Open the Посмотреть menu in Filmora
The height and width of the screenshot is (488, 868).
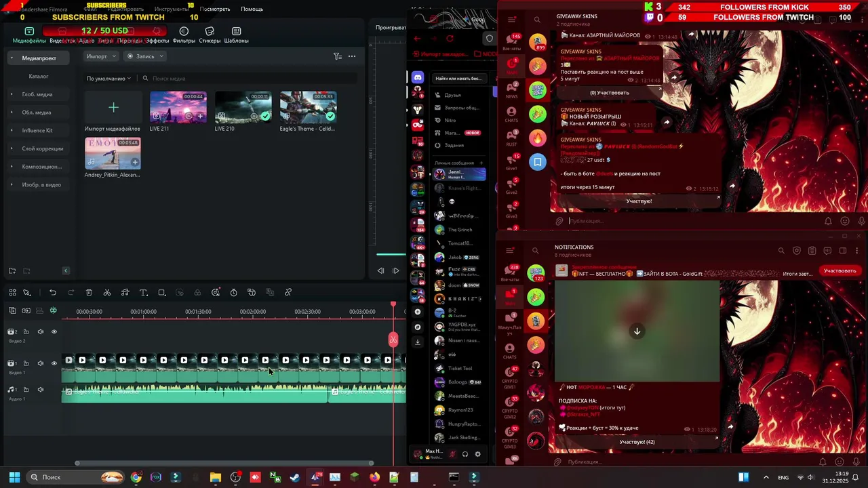point(215,9)
